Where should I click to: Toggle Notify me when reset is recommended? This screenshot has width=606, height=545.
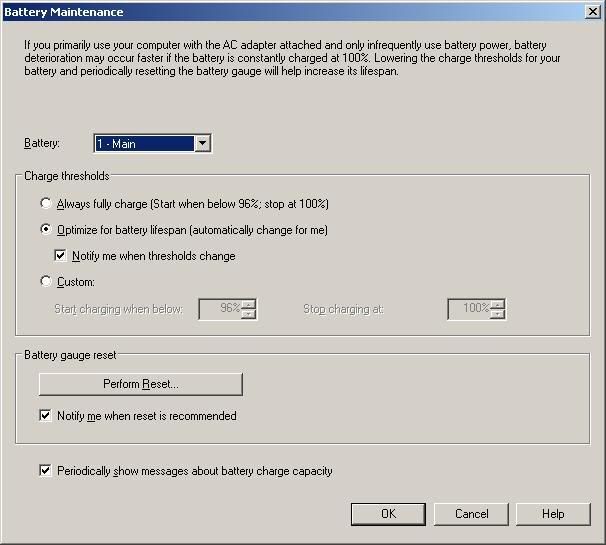coord(46,416)
